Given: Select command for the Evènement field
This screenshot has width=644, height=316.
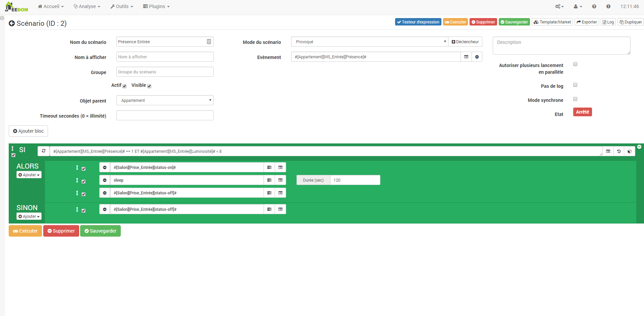Looking at the screenshot, I should (466, 57).
